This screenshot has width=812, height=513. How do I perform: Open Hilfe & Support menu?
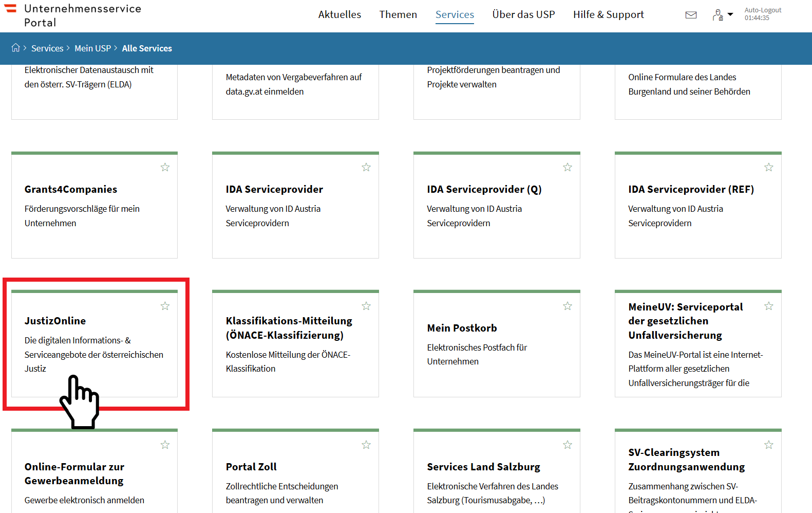(608, 15)
